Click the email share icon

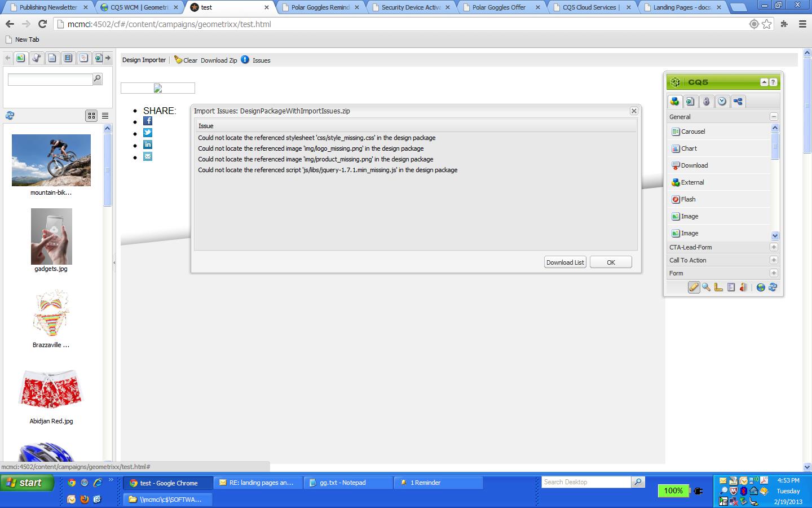tap(148, 156)
